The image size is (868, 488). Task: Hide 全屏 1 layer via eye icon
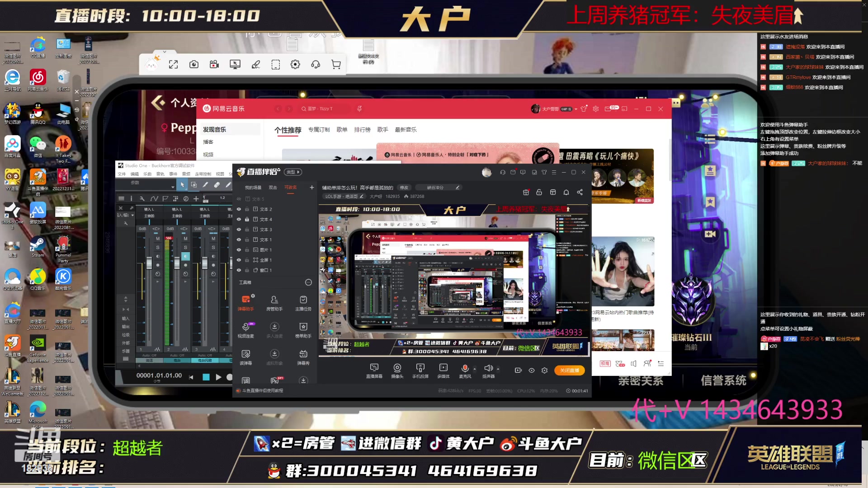coord(239,260)
